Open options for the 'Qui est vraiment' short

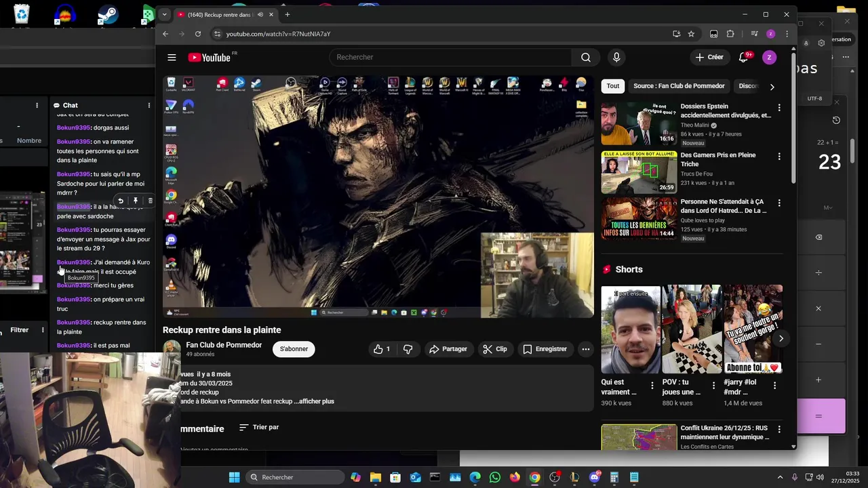tap(652, 385)
